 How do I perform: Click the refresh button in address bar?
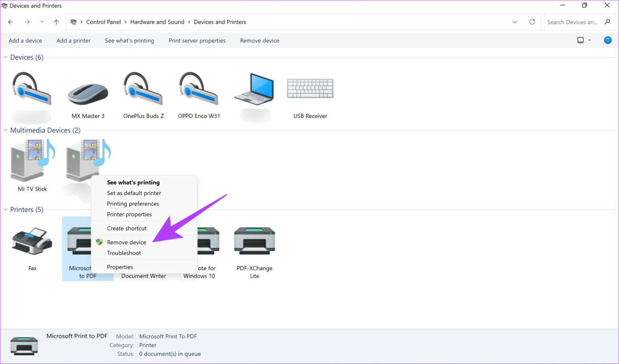pyautogui.click(x=532, y=22)
